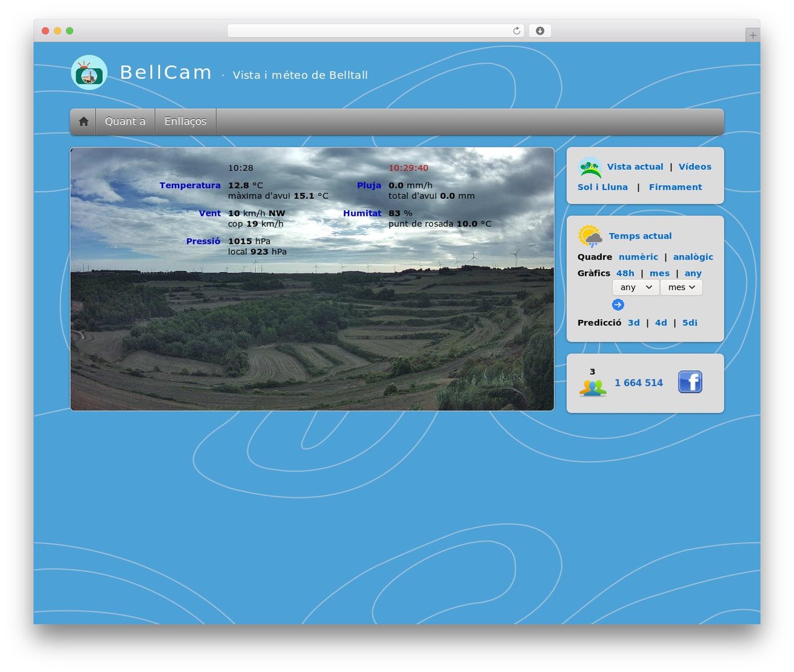The width and height of the screenshot is (794, 672).
Task: Open the 'Firmament' link
Action: [x=676, y=187]
